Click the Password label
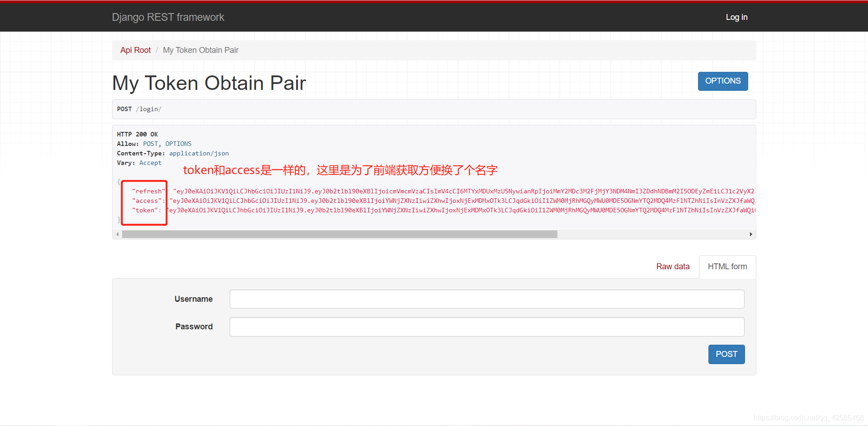This screenshot has height=426, width=868. (x=194, y=327)
